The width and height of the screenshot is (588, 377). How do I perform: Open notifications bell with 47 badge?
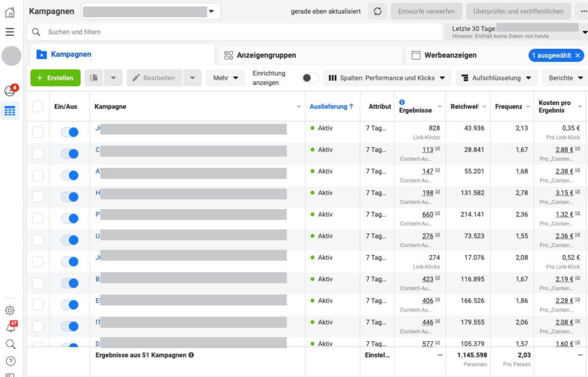click(x=11, y=326)
